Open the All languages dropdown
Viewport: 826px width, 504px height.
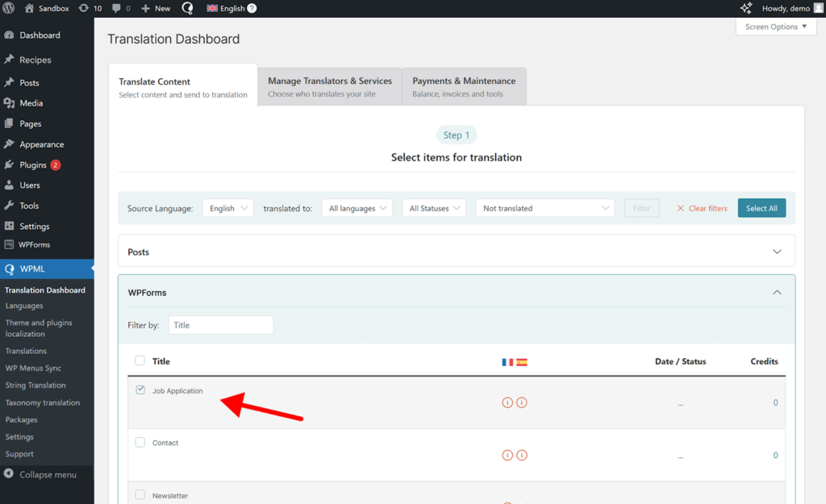(358, 207)
